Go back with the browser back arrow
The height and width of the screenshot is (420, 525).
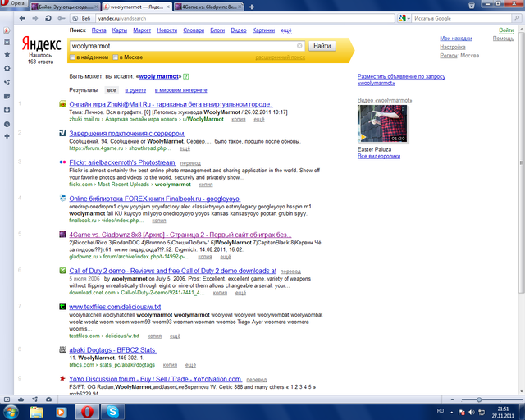[x=22, y=18]
